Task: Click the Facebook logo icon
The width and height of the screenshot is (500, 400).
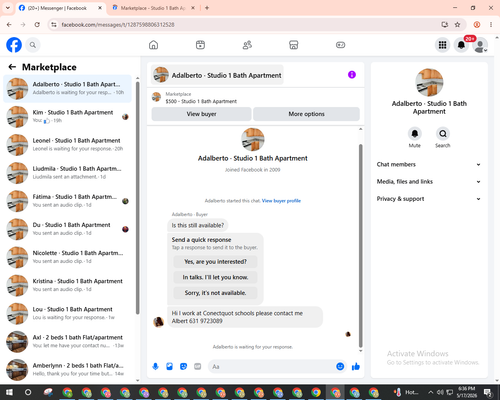Action: [x=14, y=45]
